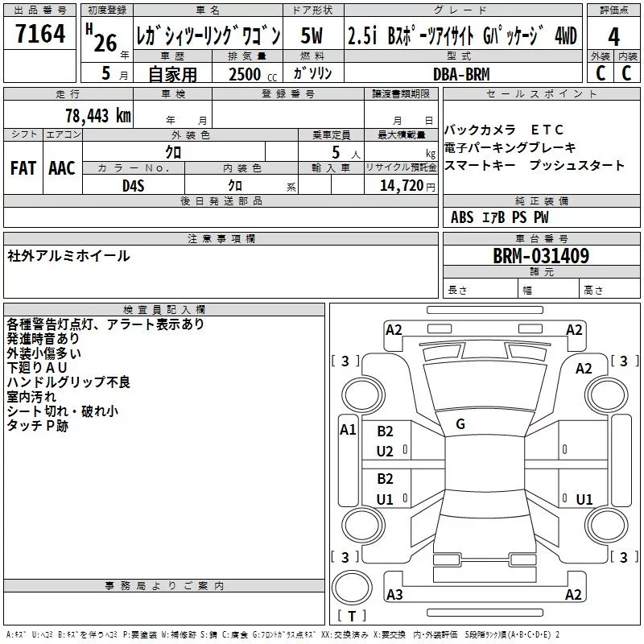
Task: Click air conditioner value AAC
Action: tap(62, 168)
